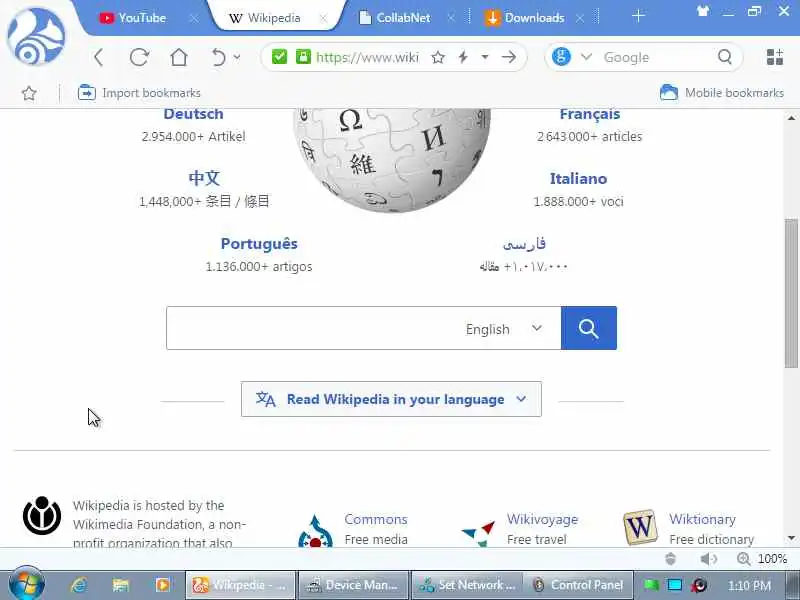Open the home page via the house icon
The height and width of the screenshot is (600, 800).
pyautogui.click(x=179, y=57)
